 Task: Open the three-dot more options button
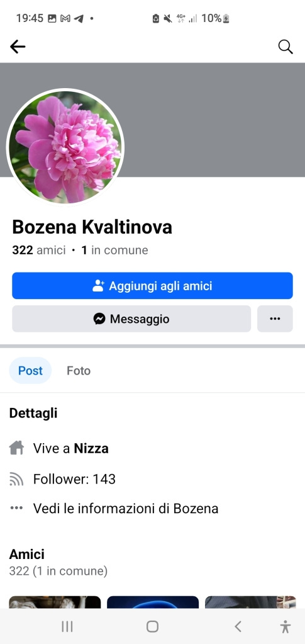click(x=275, y=319)
